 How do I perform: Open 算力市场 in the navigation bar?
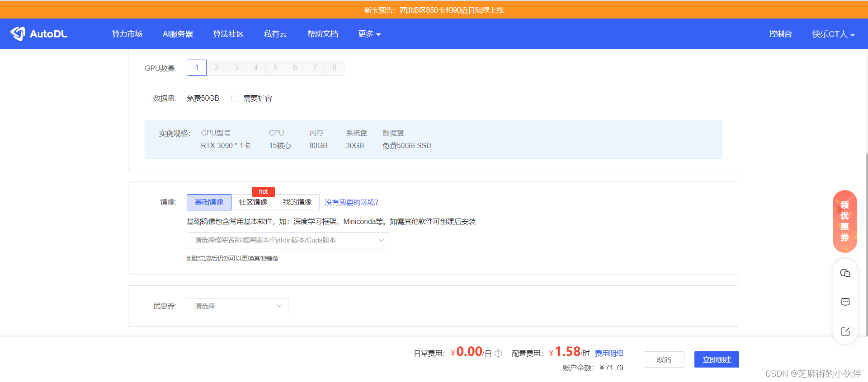pyautogui.click(x=127, y=34)
